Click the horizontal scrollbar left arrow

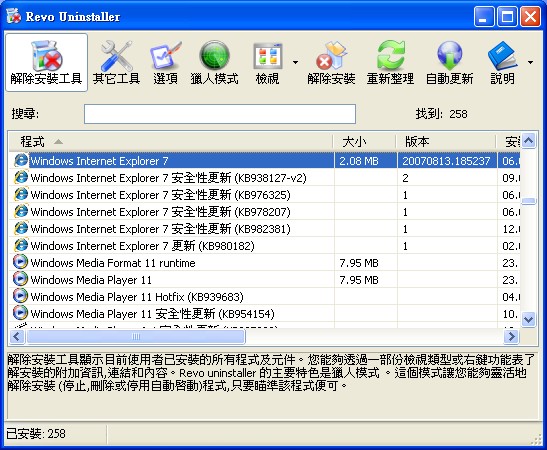(x=16, y=337)
